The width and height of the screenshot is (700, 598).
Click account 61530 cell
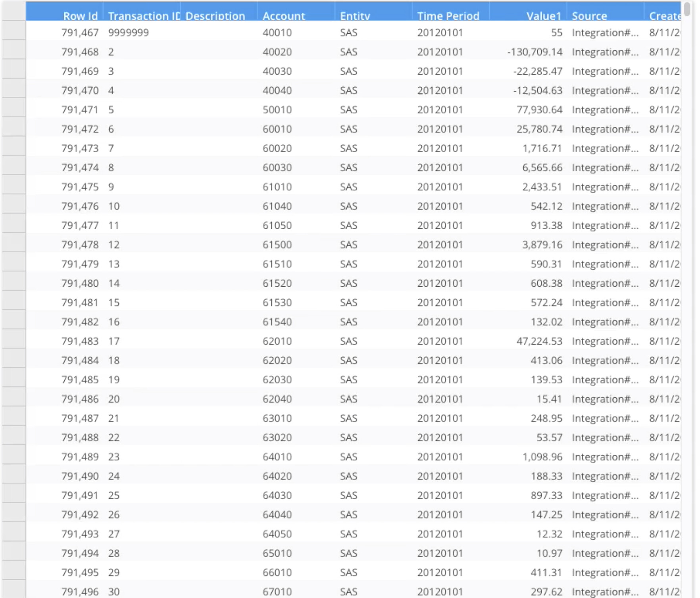[296, 303]
